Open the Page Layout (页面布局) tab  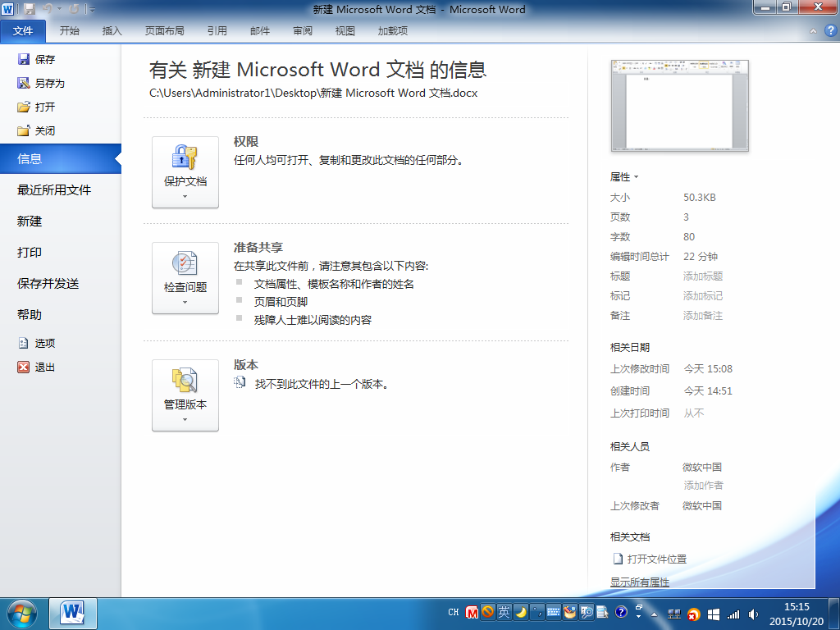pos(164,30)
